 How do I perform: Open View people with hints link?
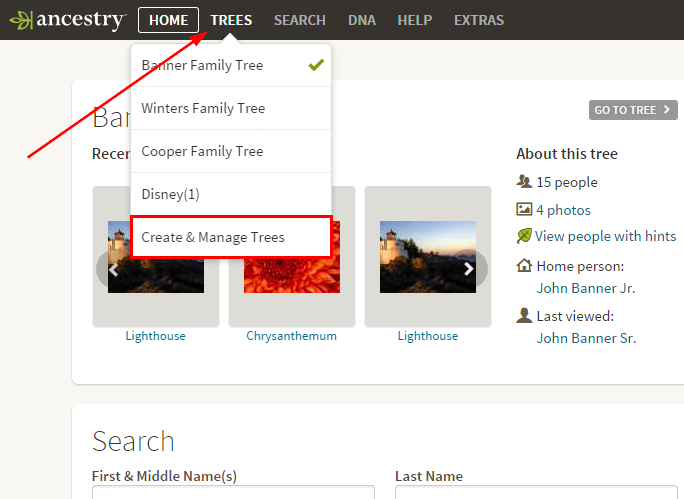605,236
